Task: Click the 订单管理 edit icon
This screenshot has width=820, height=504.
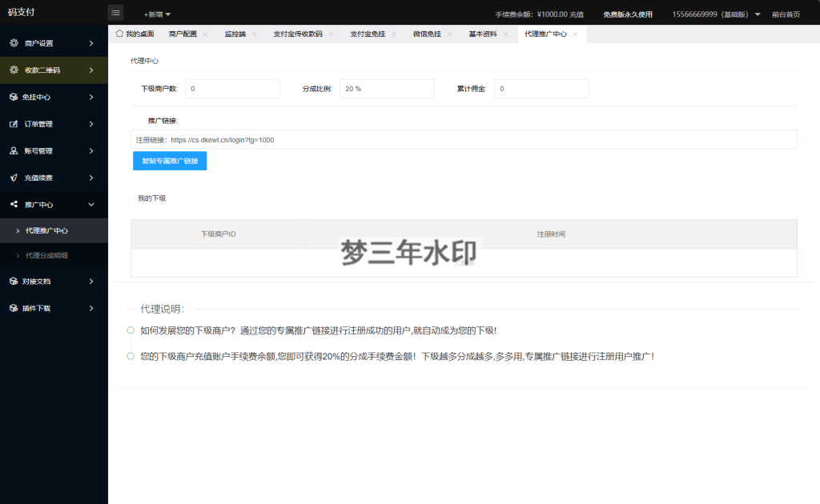Action: point(14,124)
